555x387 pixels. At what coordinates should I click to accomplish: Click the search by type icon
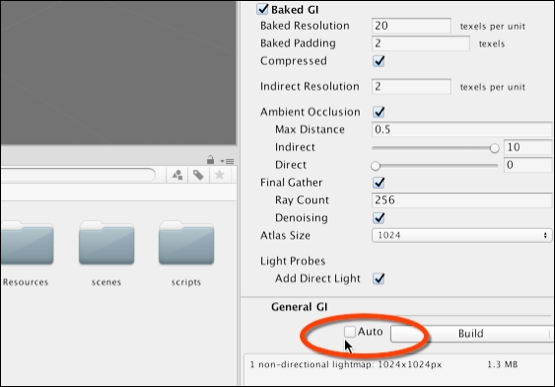click(x=177, y=175)
